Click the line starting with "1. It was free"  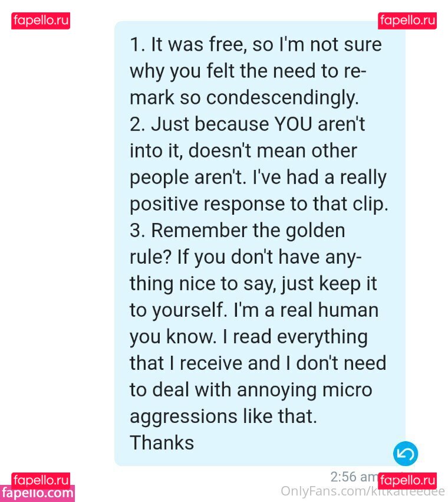point(256,44)
